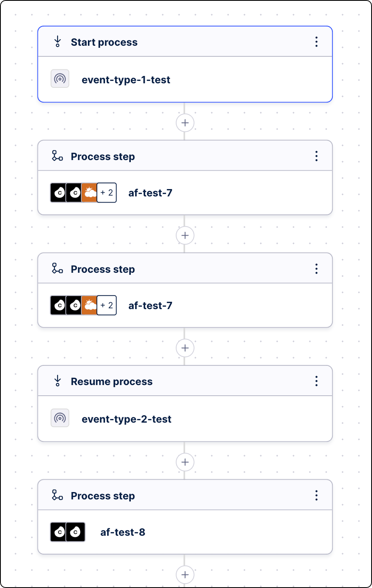This screenshot has width=372, height=588.
Task: Click the event icon beside event-type-1-test
Action: coord(60,79)
